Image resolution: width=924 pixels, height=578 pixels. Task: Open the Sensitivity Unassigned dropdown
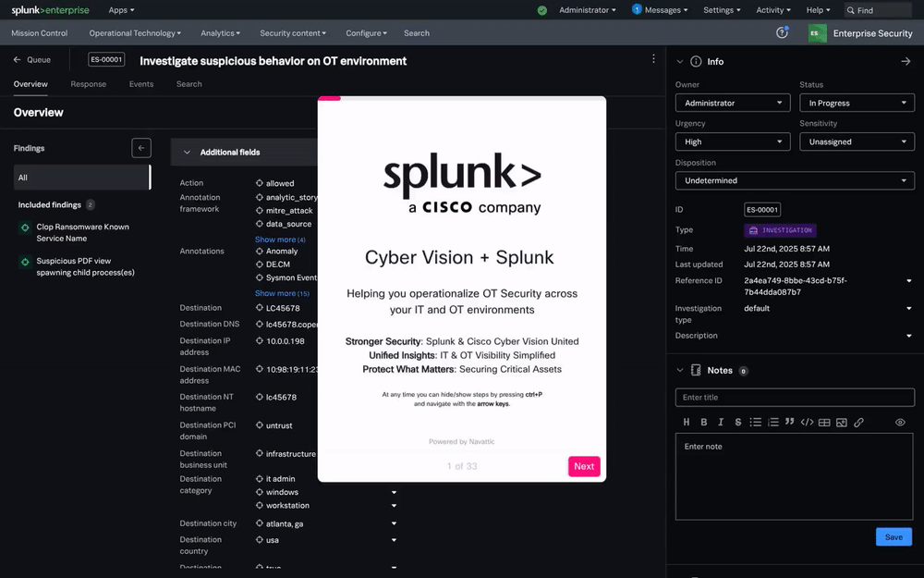(857, 141)
